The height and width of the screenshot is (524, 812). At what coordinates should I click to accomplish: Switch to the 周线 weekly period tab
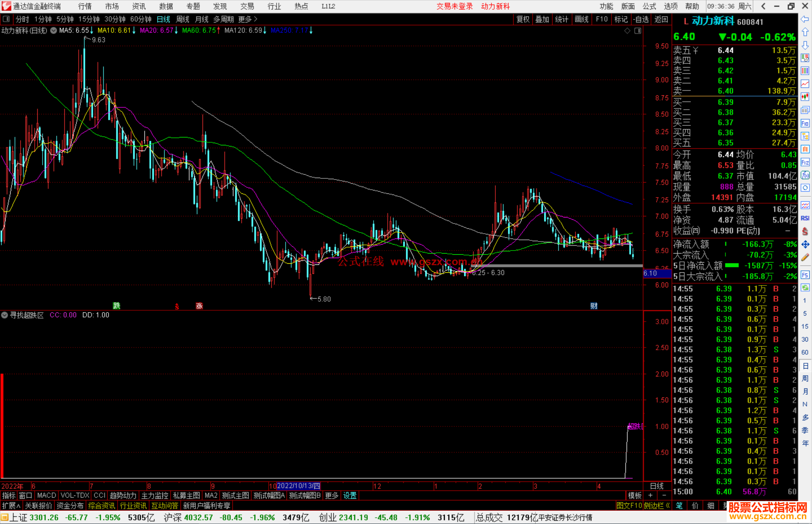coord(182,19)
